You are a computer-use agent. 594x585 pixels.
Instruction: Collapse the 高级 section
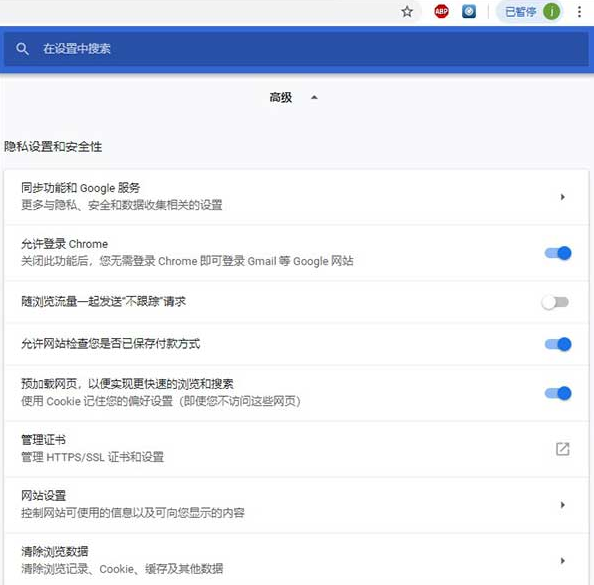(314, 98)
